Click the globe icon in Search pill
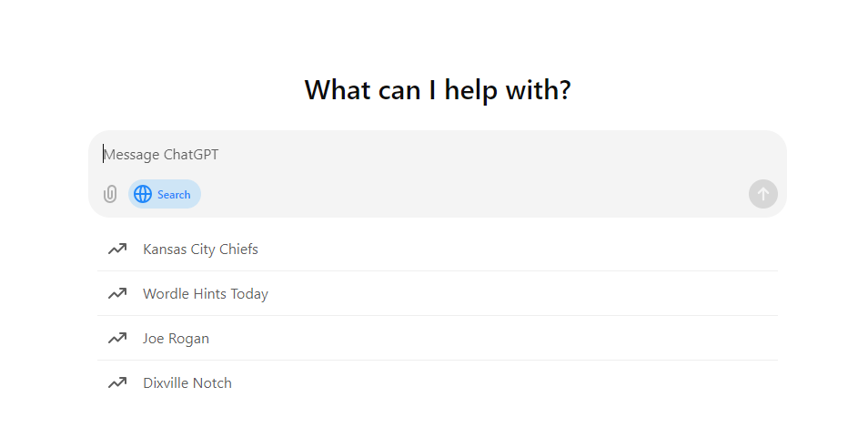The height and width of the screenshot is (448, 868). pyautogui.click(x=143, y=194)
